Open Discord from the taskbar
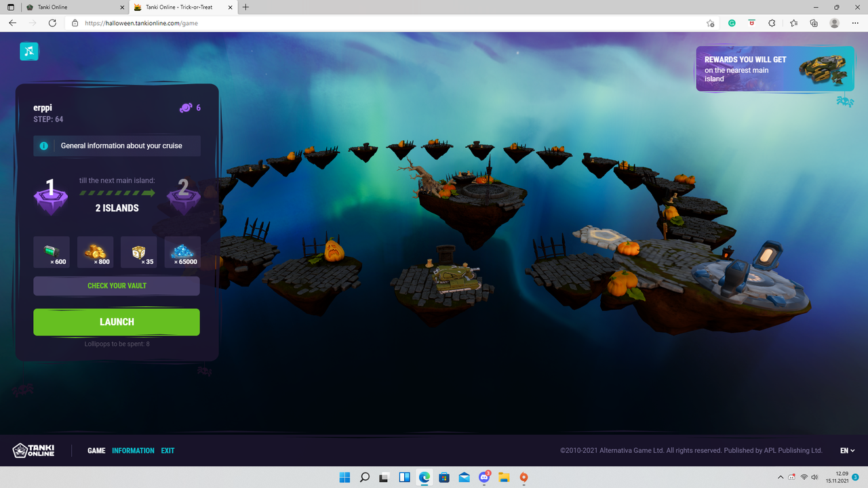Image resolution: width=868 pixels, height=488 pixels. point(484,477)
